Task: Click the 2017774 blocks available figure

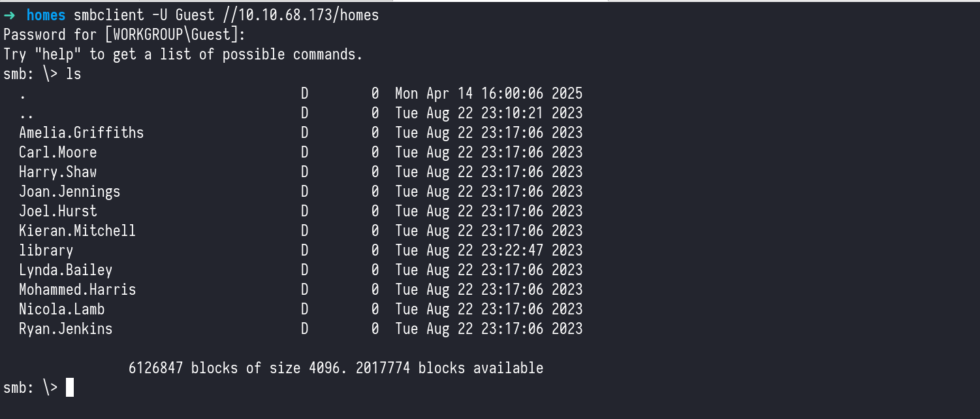Action: click(383, 368)
